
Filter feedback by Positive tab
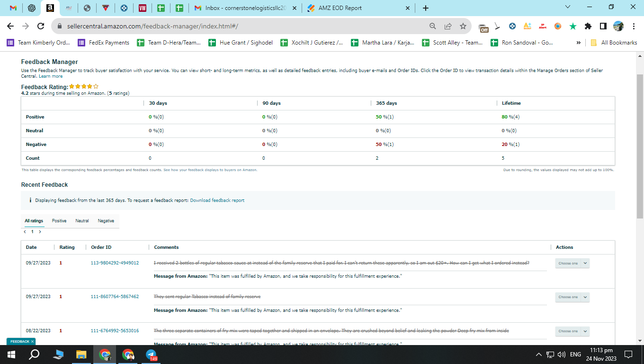[x=59, y=221]
